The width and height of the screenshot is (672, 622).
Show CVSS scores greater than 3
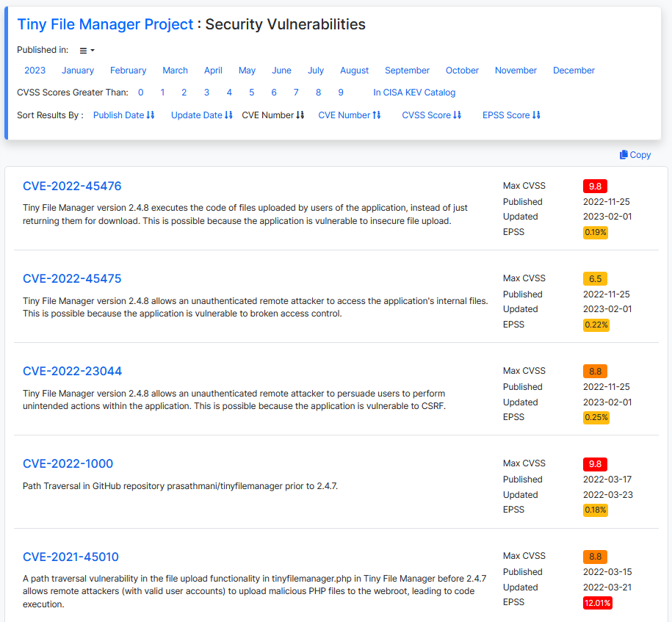[x=206, y=93]
